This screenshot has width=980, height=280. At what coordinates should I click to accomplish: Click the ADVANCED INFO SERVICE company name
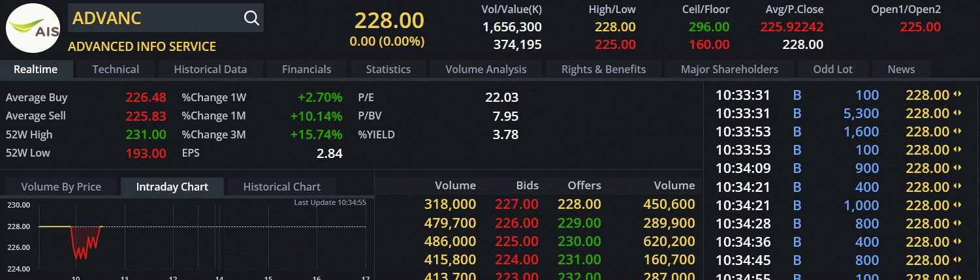point(142,46)
